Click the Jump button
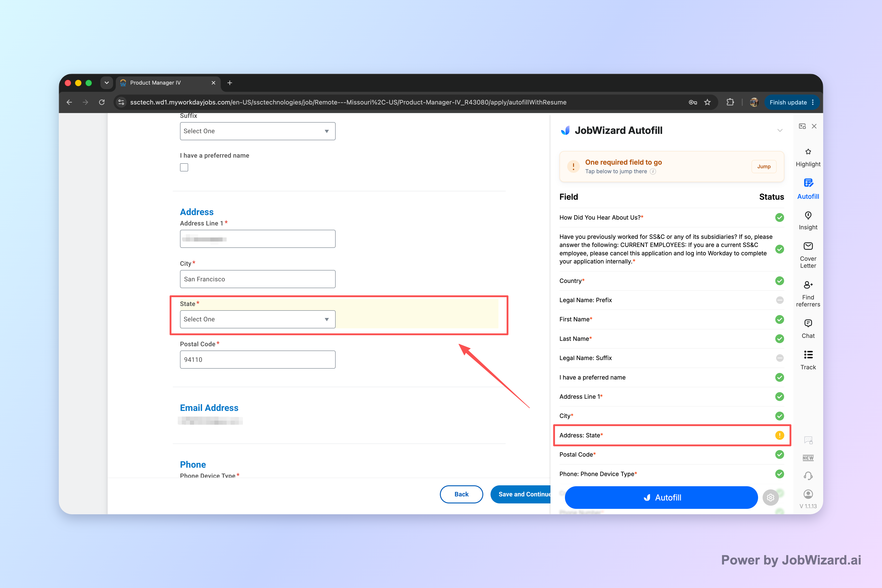The image size is (882, 588). [764, 166]
